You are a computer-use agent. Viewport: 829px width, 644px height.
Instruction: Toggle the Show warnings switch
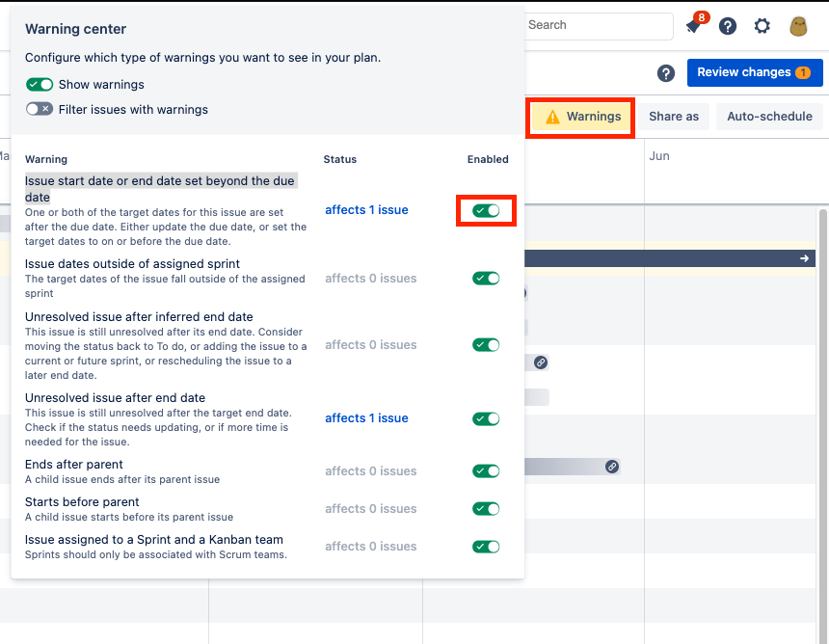(x=40, y=85)
